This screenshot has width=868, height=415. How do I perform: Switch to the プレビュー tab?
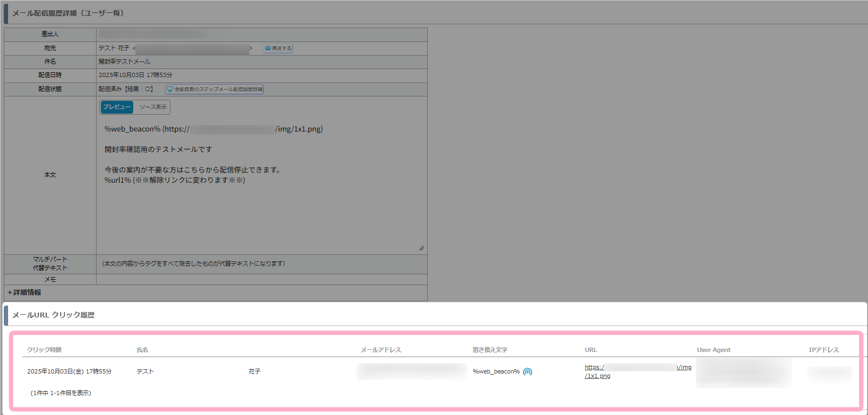point(117,107)
